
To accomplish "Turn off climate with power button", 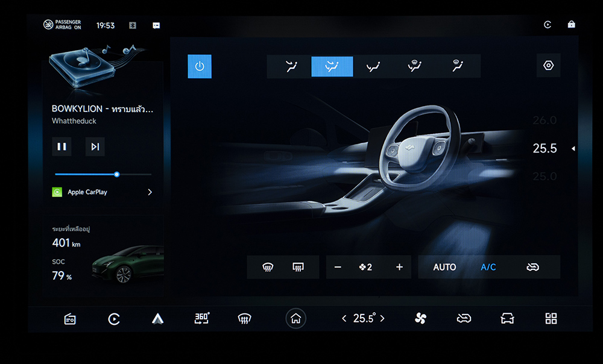I will [x=200, y=66].
